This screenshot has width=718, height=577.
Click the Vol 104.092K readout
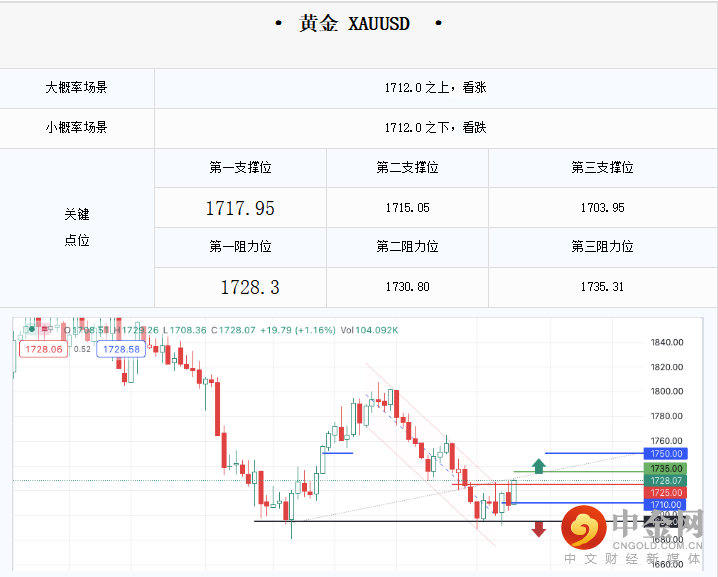click(369, 330)
